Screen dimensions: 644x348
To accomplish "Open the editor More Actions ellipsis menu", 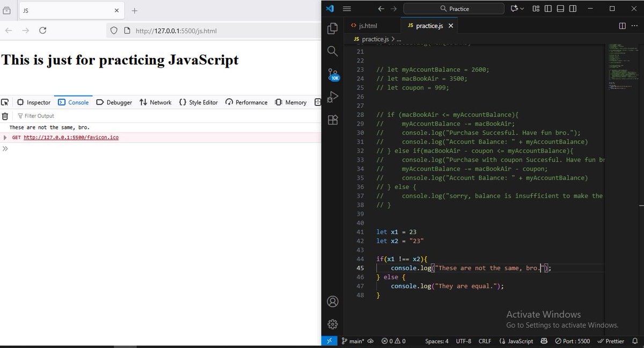I will 634,26.
